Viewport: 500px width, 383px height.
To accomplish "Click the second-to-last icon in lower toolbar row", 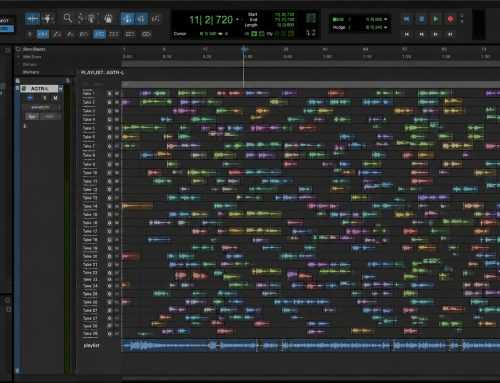I will (130, 34).
